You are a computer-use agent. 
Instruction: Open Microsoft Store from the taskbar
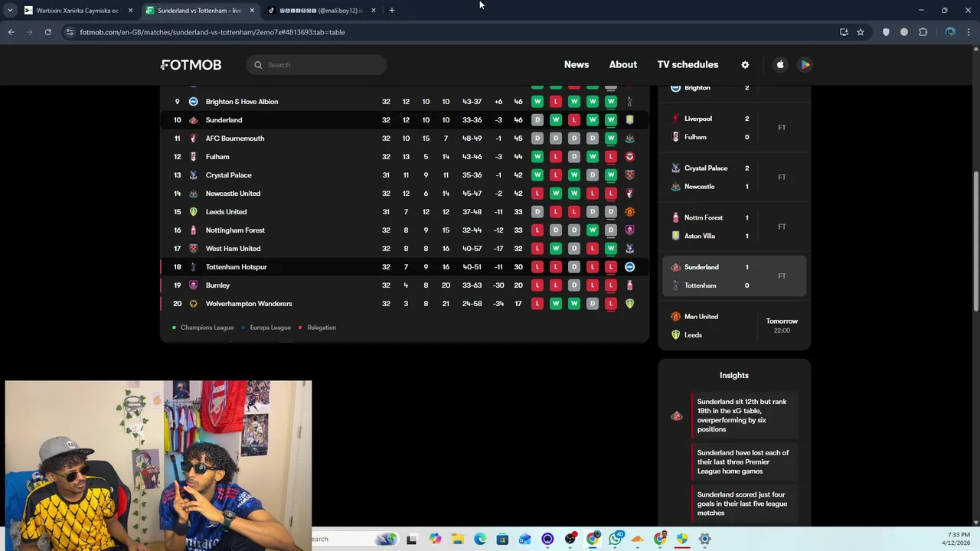point(502,539)
